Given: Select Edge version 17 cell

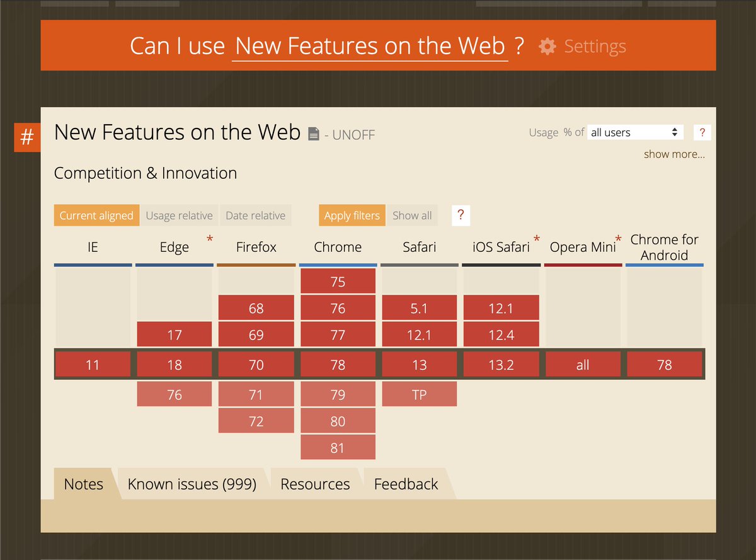Looking at the screenshot, I should coord(175,334).
